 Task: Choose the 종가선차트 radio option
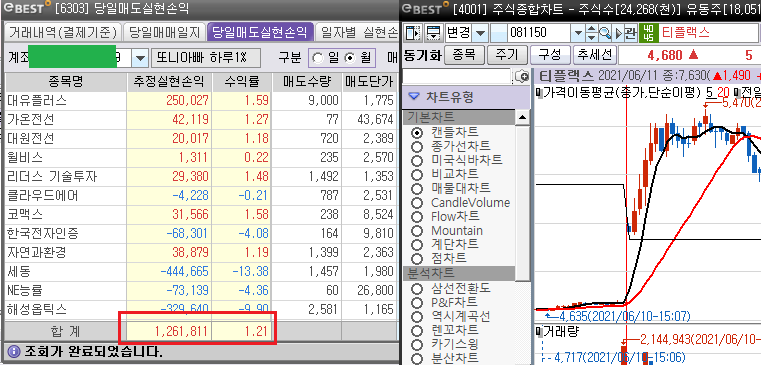(x=417, y=146)
